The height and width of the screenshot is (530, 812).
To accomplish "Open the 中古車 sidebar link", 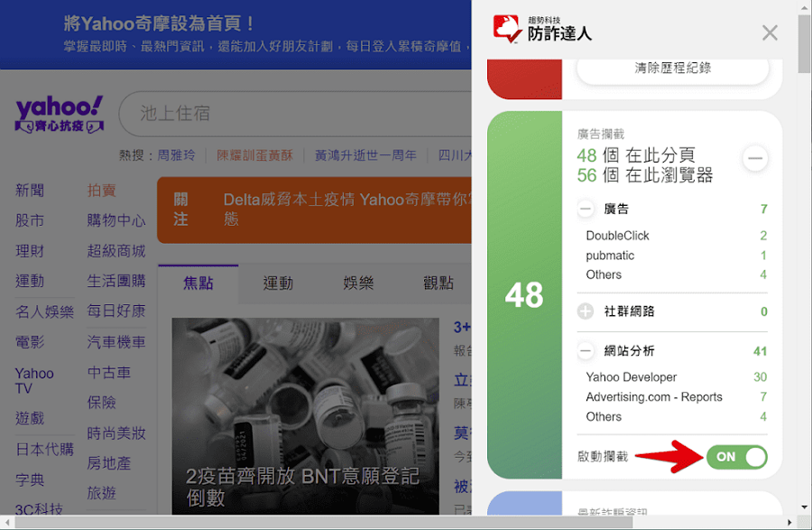I will (x=109, y=372).
